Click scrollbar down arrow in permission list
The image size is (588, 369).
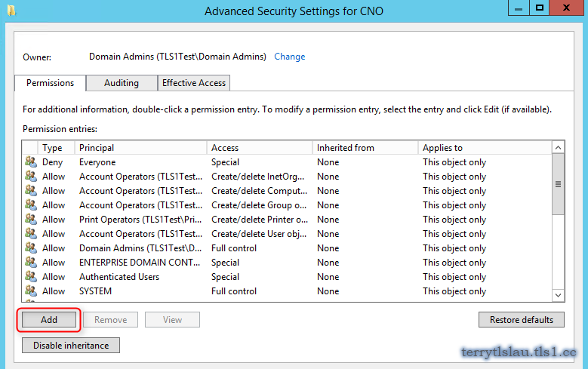coord(559,296)
